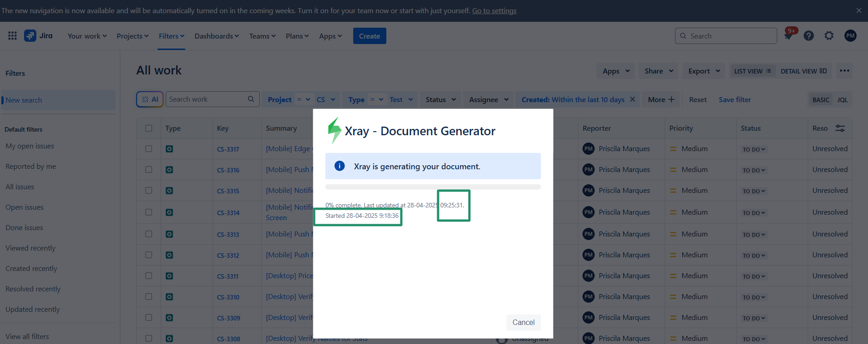Screen dimensions: 868x344
Task: Change the TO DO status for CS-3317
Action: coord(754,149)
